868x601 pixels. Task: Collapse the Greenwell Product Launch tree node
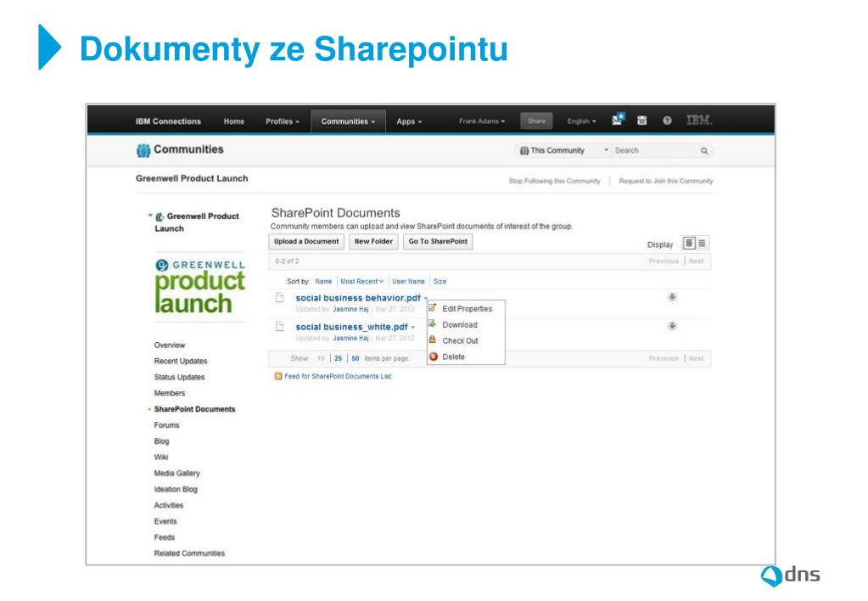tap(150, 216)
